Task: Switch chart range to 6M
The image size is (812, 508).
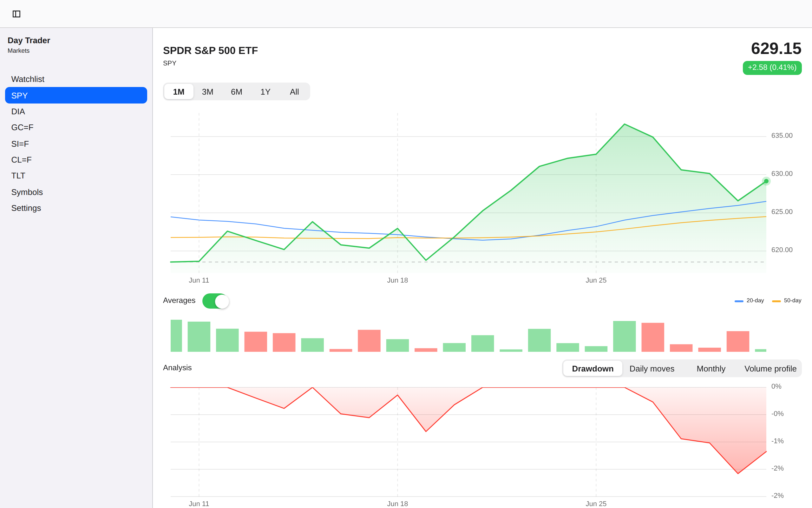Action: tap(237, 92)
